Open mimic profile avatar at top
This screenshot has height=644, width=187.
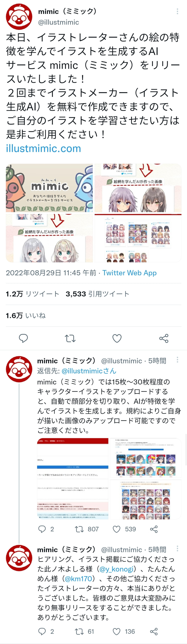tap(19, 17)
